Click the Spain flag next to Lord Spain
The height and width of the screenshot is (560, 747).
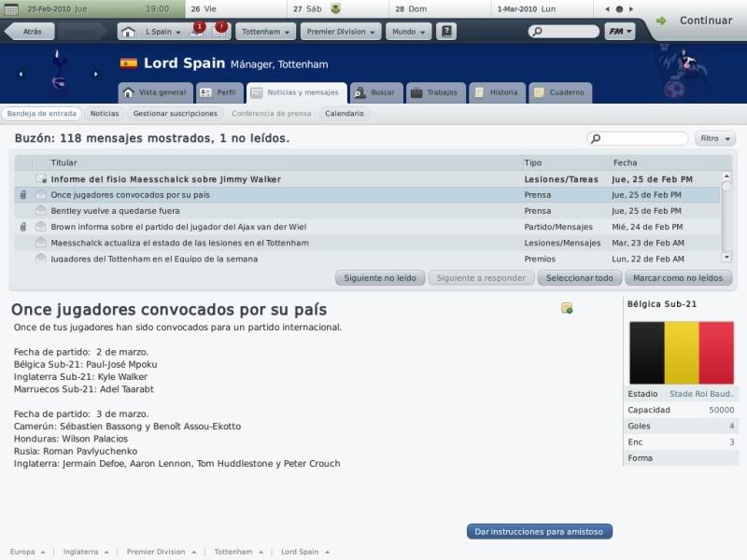(129, 63)
